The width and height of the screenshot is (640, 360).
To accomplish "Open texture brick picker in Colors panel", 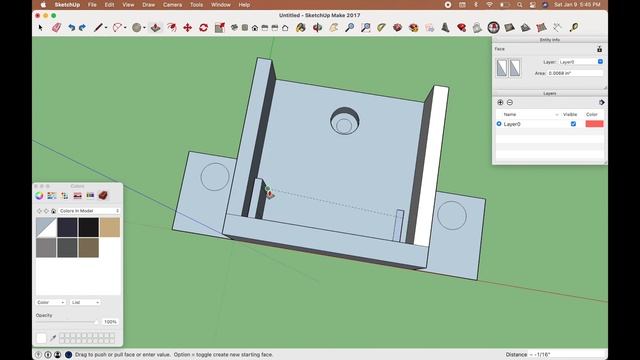I will pyautogui.click(x=103, y=196).
